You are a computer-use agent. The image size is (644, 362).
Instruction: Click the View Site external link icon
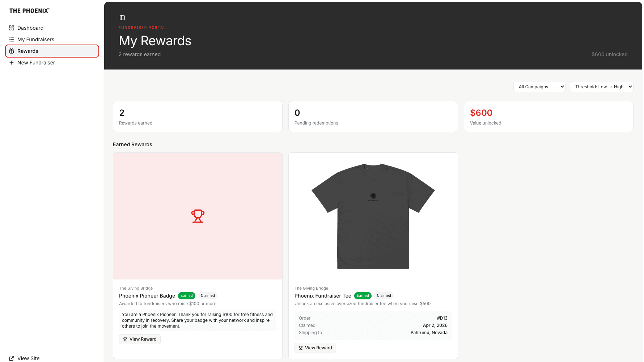pos(12,358)
